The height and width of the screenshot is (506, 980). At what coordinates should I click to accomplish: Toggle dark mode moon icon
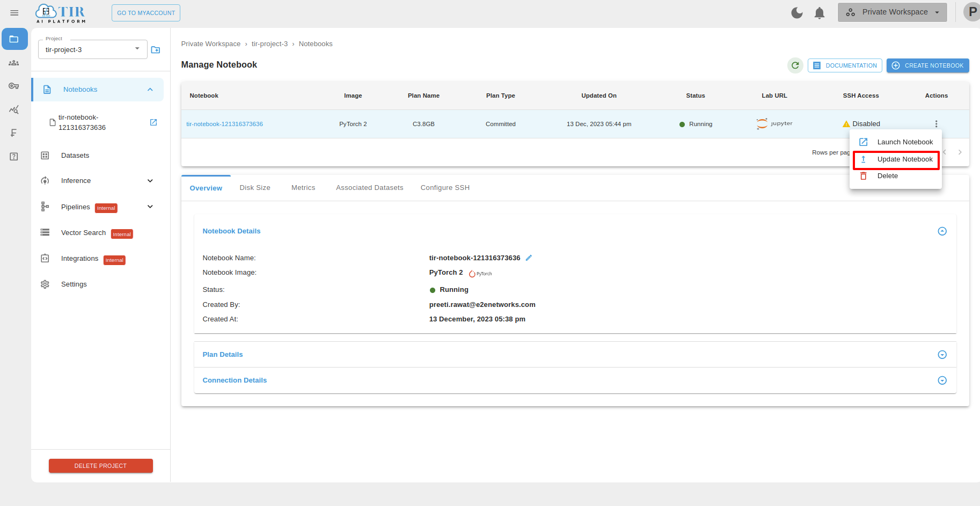point(797,13)
